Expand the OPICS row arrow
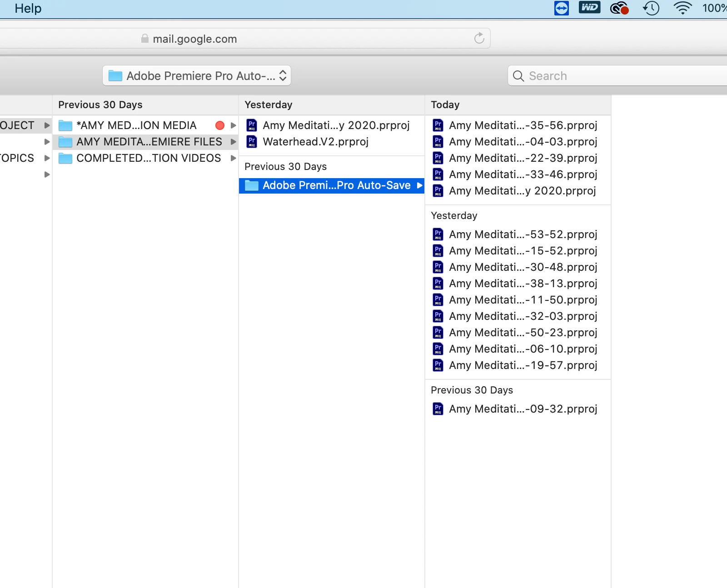The image size is (727, 588). tap(47, 158)
